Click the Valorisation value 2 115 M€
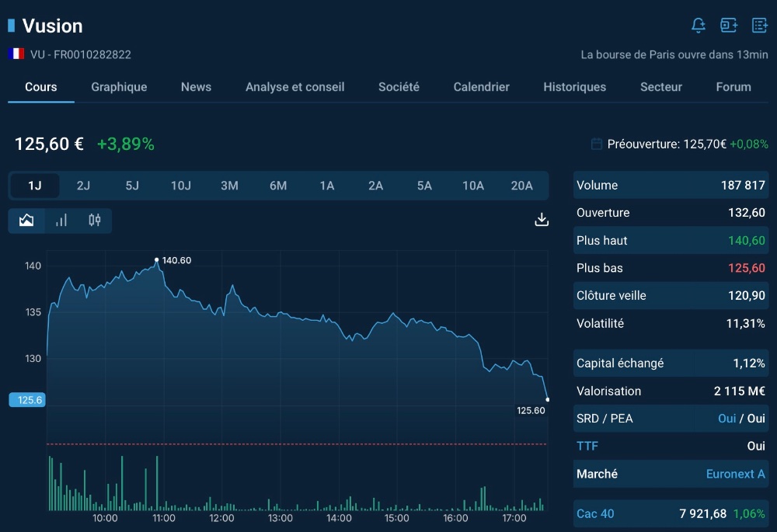This screenshot has height=532, width=777. pyautogui.click(x=740, y=391)
